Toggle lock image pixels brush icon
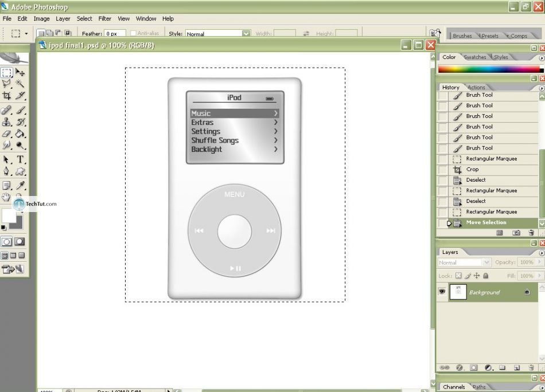The height and width of the screenshot is (392, 545). 468,276
